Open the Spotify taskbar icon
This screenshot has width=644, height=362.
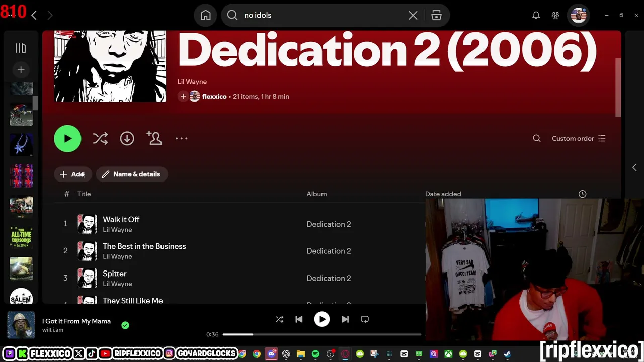pos(315,354)
